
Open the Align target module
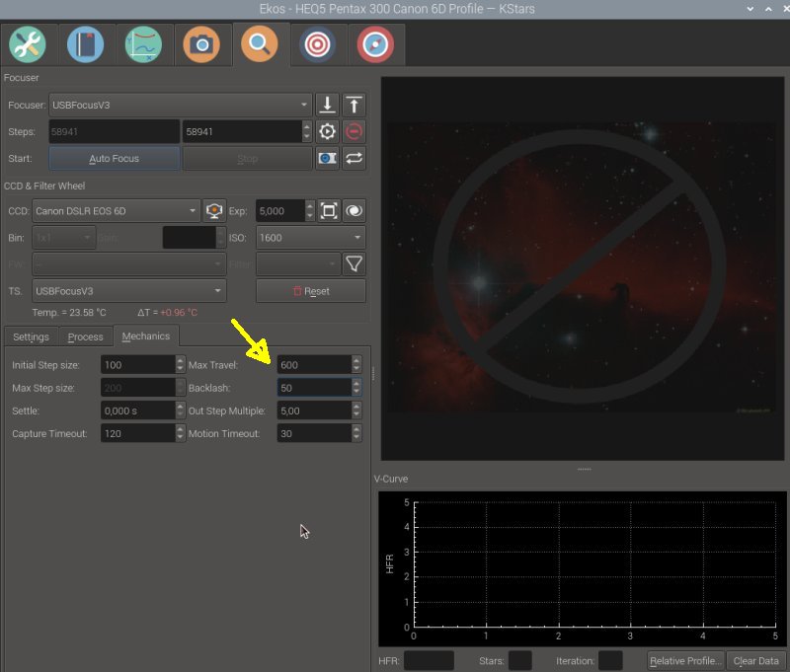(x=317, y=44)
